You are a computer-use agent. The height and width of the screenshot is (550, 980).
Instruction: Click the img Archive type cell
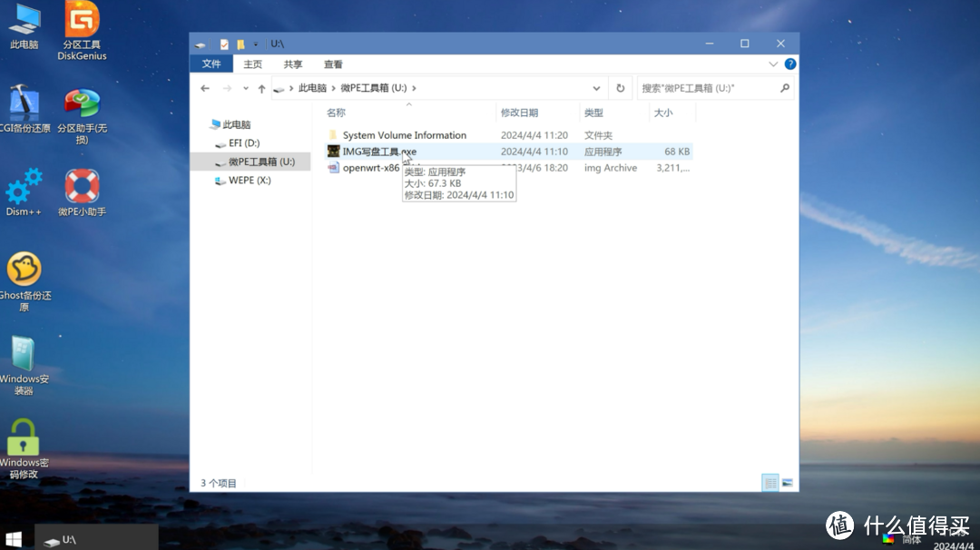pos(611,168)
